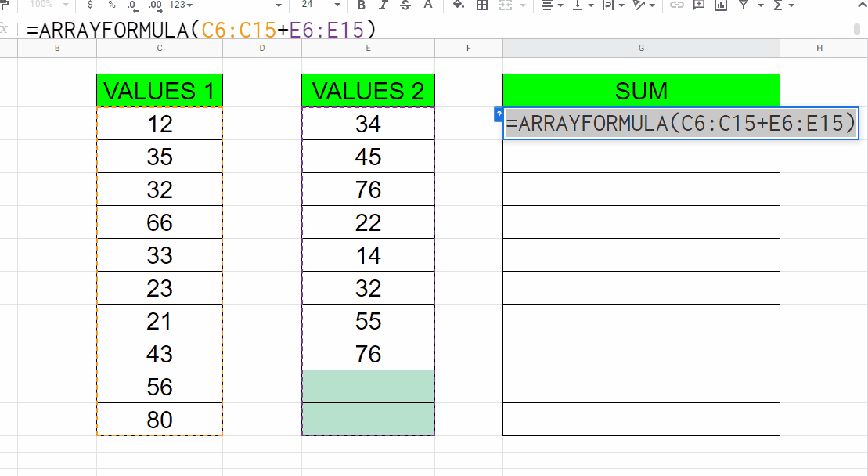Open text color picker

pos(427,5)
